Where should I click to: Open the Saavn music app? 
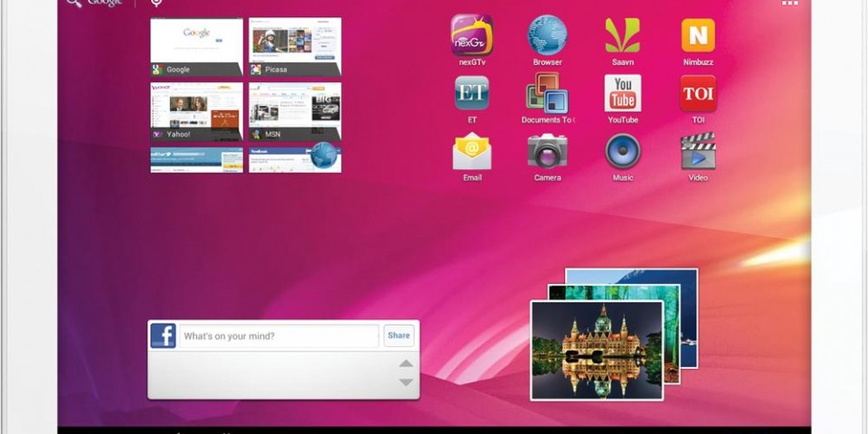tap(622, 36)
